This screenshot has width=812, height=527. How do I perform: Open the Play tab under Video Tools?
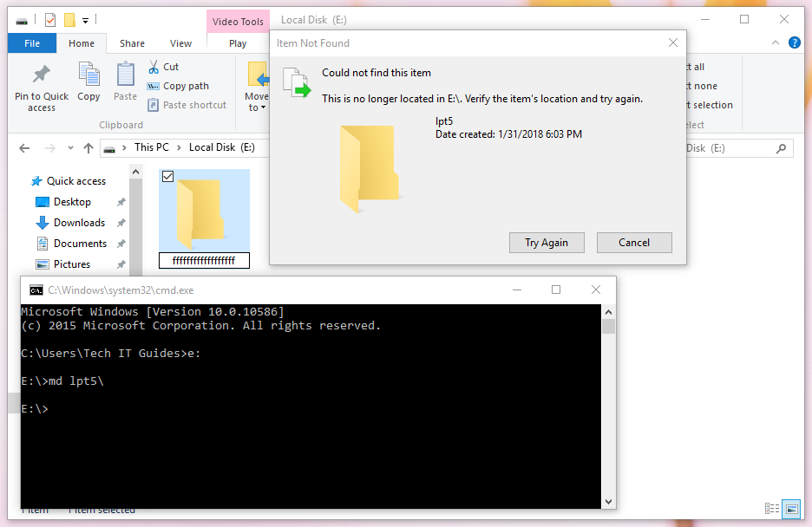(238, 42)
